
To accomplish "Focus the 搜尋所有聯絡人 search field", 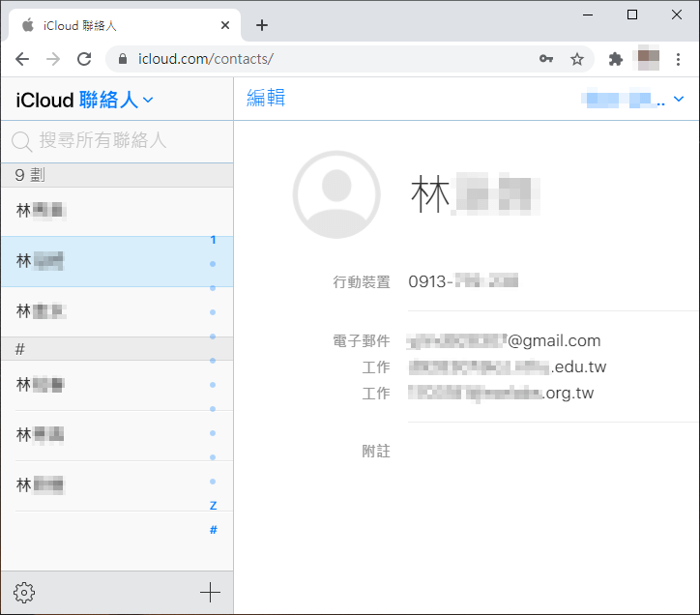I will click(x=117, y=141).
